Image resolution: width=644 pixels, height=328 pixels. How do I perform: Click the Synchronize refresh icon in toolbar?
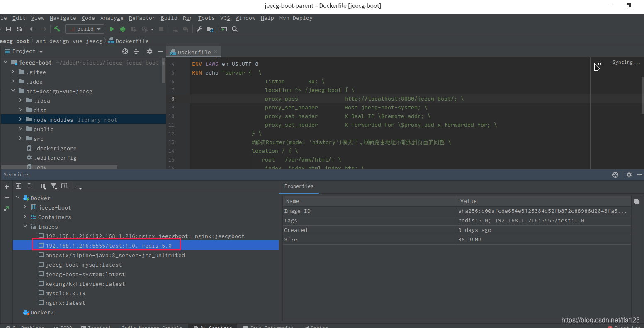click(19, 29)
